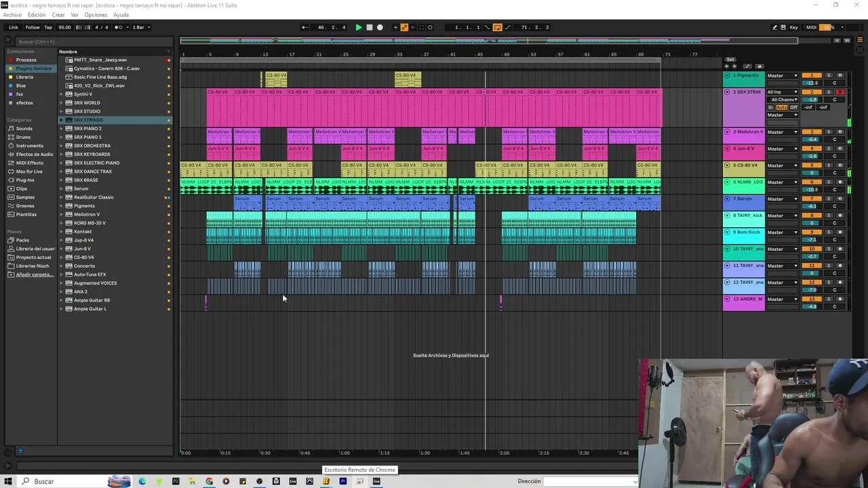Screen dimensions: 868x488
Task: Adjust the -12.5 volume of track 1
Action: 812,83
